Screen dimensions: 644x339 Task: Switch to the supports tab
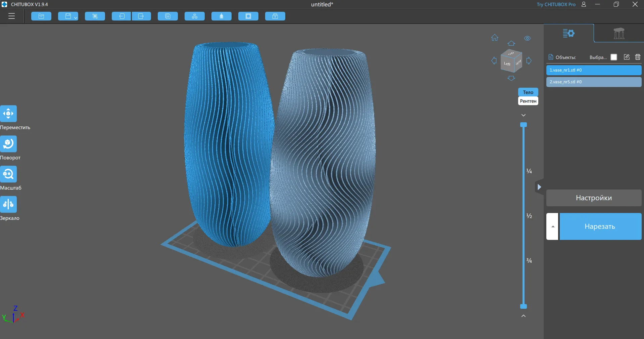(618, 33)
